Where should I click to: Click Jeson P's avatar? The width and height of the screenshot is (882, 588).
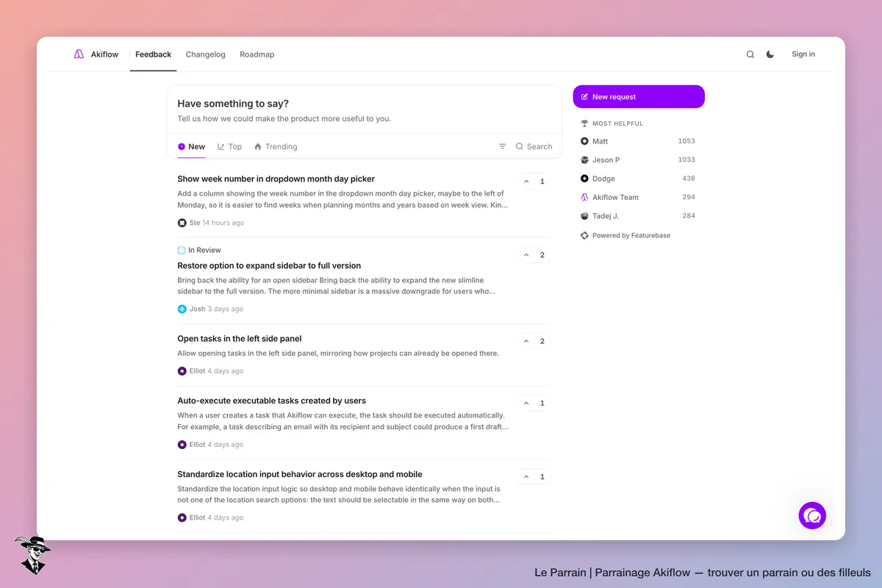(584, 159)
